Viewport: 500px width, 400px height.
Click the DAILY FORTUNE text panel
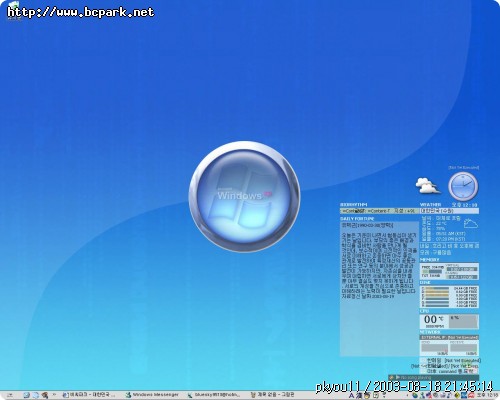[x=380, y=288]
